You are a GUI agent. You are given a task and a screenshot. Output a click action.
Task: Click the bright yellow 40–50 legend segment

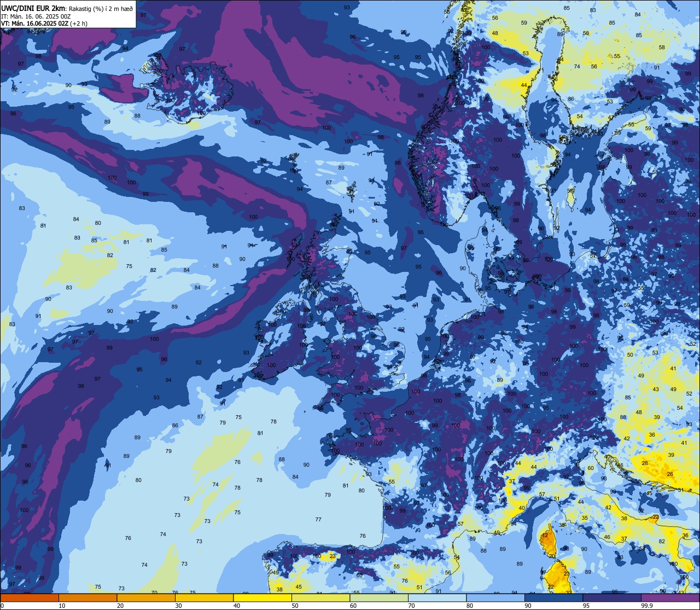[x=262, y=597]
